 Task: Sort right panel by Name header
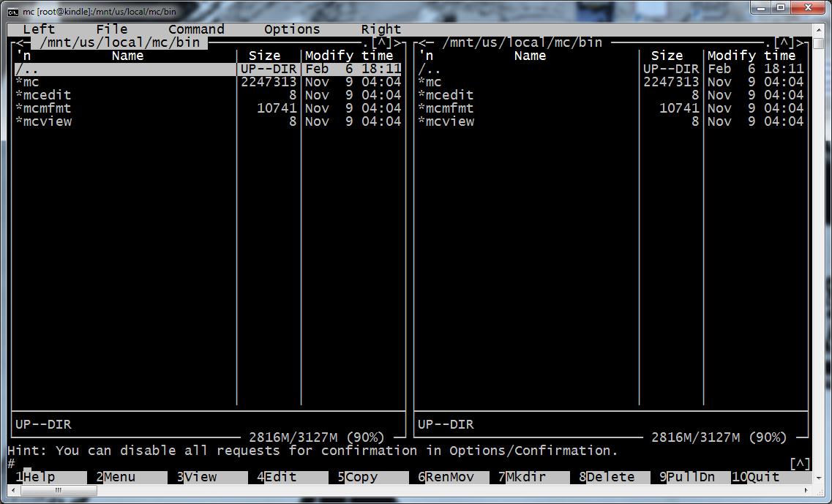(x=530, y=56)
